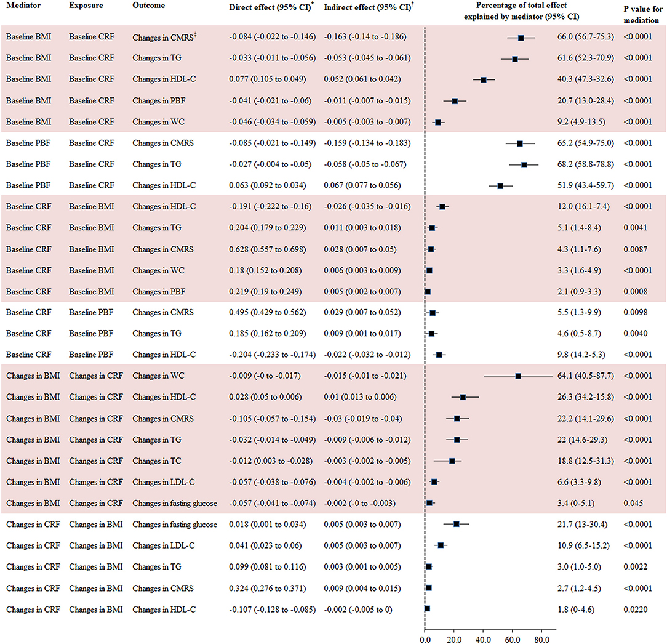The width and height of the screenshot is (667, 644).
Task: Click the "Exposure" column header
Action: click(86, 6)
